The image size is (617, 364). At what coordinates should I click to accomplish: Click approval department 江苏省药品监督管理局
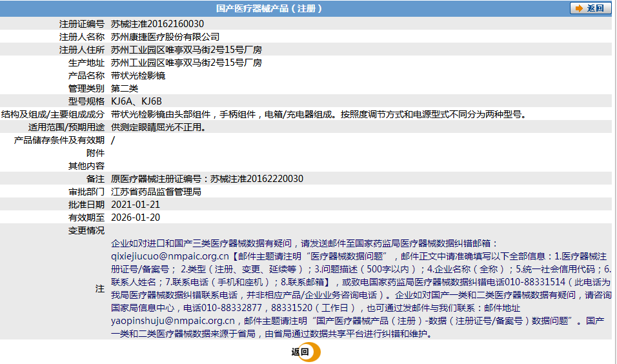(x=156, y=192)
